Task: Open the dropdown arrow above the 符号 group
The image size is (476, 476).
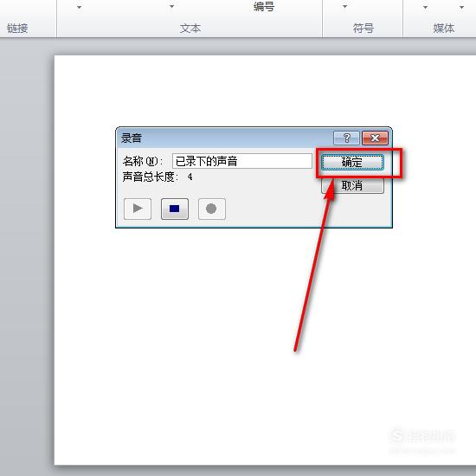Action: [x=344, y=7]
